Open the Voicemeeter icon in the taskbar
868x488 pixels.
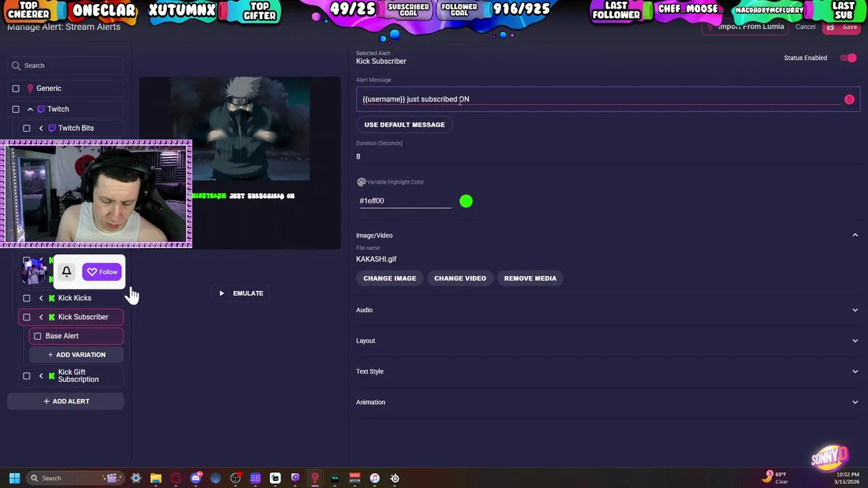pyautogui.click(x=355, y=478)
